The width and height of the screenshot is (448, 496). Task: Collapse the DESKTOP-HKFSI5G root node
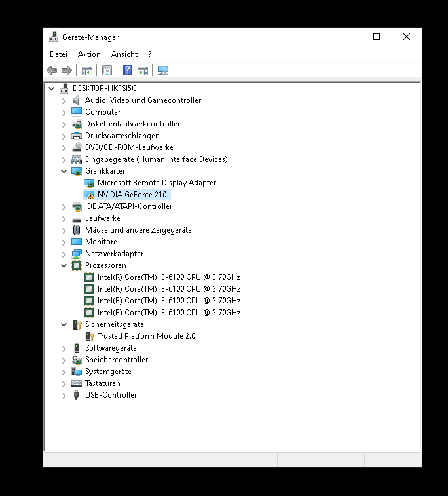pyautogui.click(x=52, y=89)
